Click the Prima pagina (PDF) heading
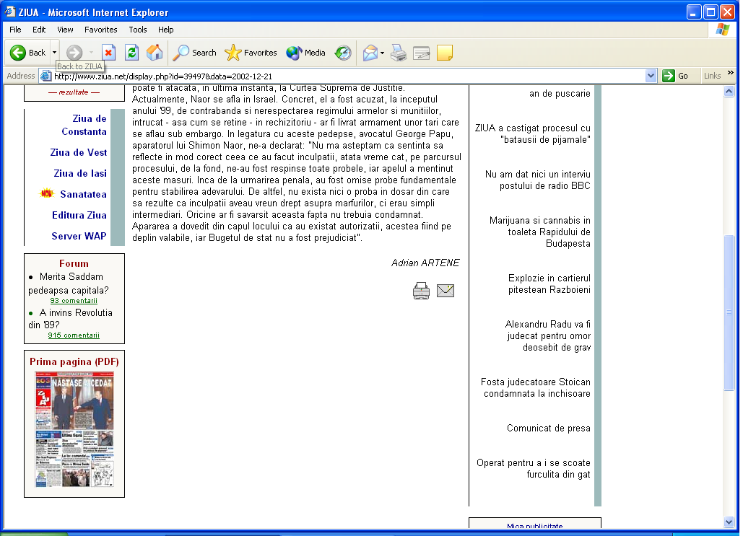756x536 pixels. click(74, 361)
